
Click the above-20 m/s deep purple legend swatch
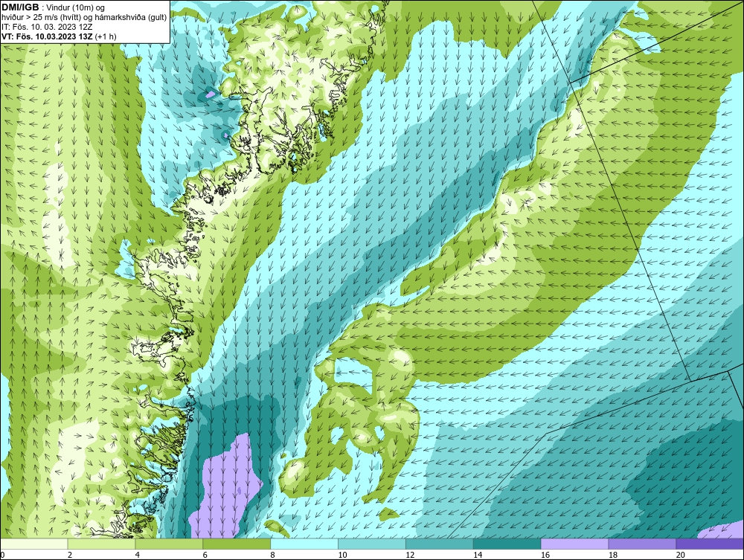710,544
